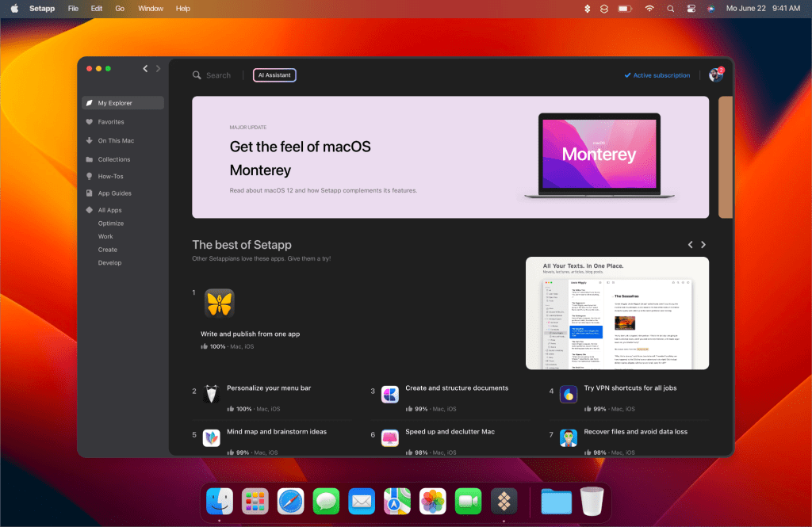The image size is (812, 527).
Task: Open the Mind map and brainstorm app icon
Action: click(211, 438)
